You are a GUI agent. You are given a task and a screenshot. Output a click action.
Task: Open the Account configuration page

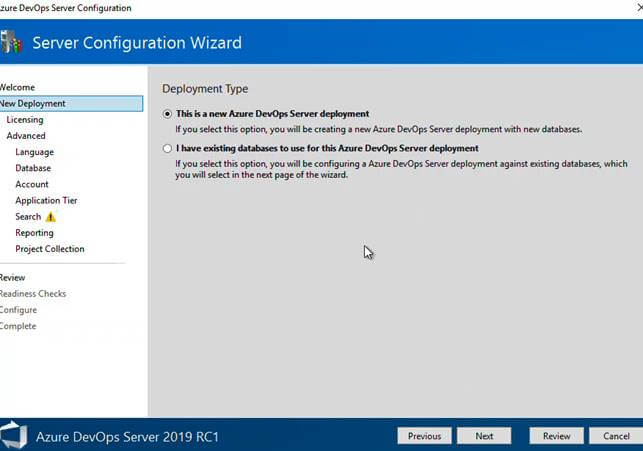point(32,184)
